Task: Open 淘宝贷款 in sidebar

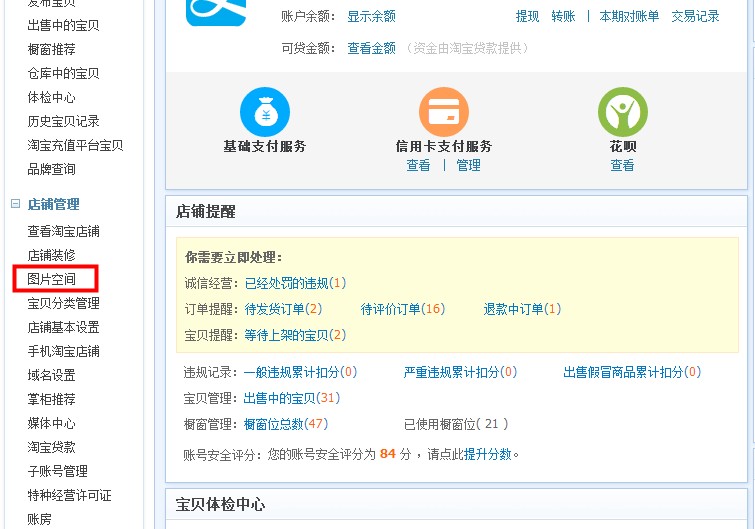Action: tap(52, 448)
